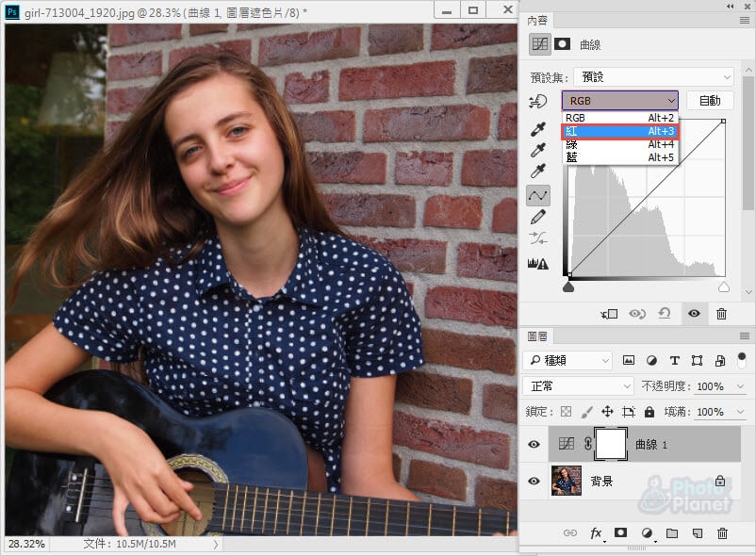Toggle prevent artboard auto-nesting lock
756x556 pixels.
629,412
